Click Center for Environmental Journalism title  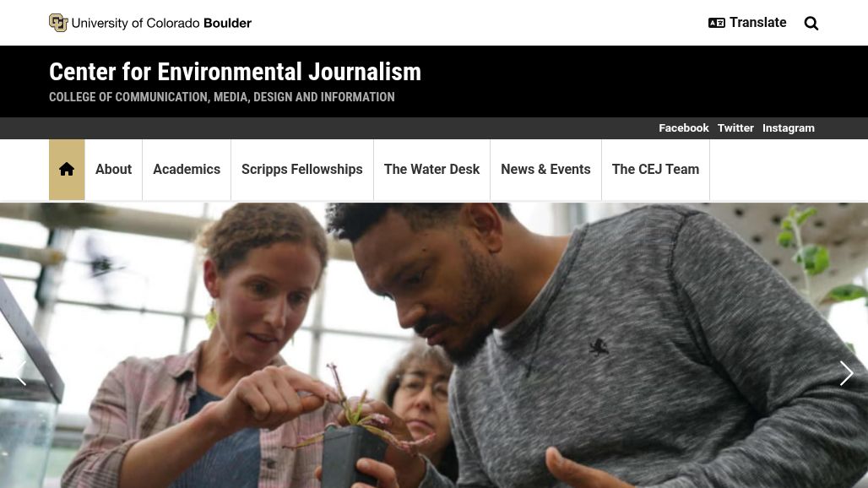pyautogui.click(x=236, y=72)
